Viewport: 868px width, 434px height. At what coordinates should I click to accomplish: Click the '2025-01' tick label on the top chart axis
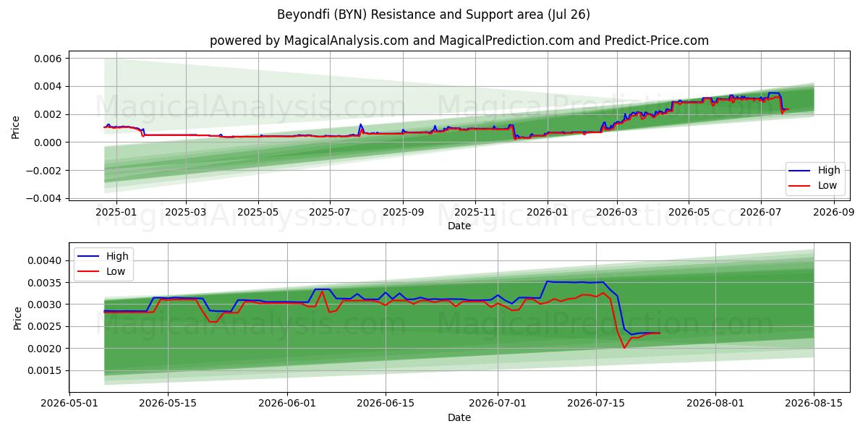pyautogui.click(x=116, y=213)
